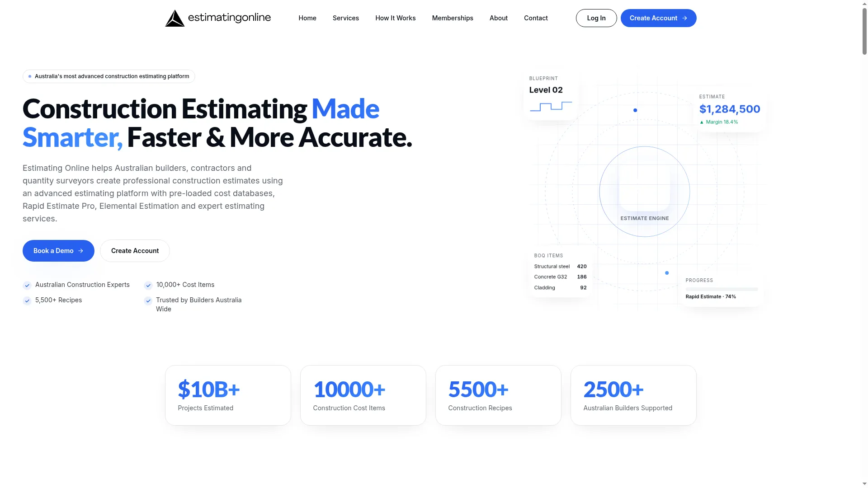This screenshot has width=868, height=488.
Task: Click the white Create Account hero button
Action: [x=135, y=251]
